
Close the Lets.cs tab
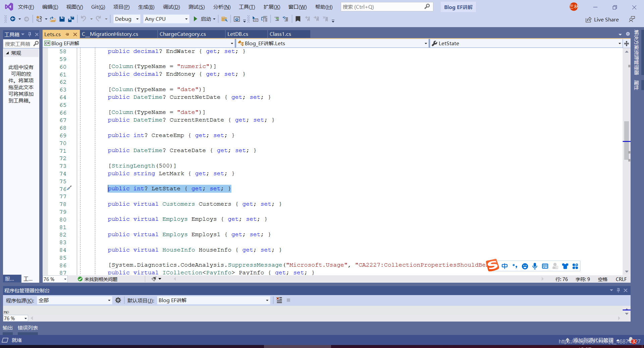(75, 34)
